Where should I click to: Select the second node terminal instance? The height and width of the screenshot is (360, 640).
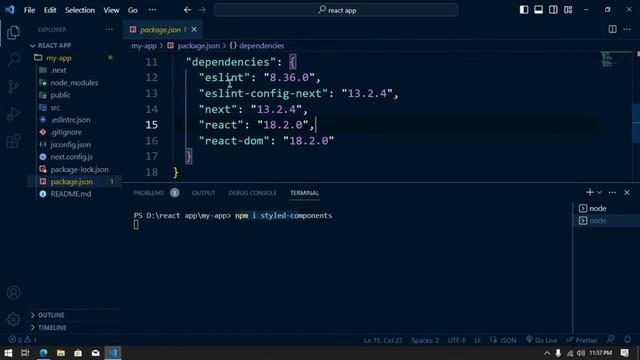(606, 220)
